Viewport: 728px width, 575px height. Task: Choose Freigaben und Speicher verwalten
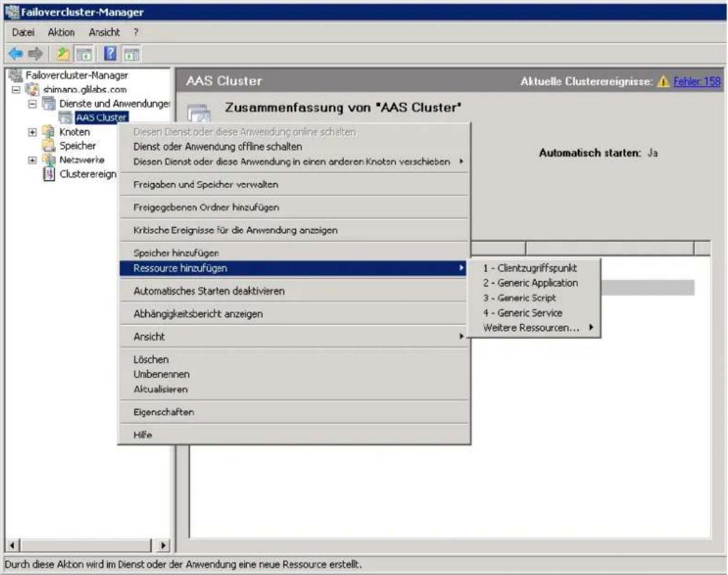[x=294, y=184]
